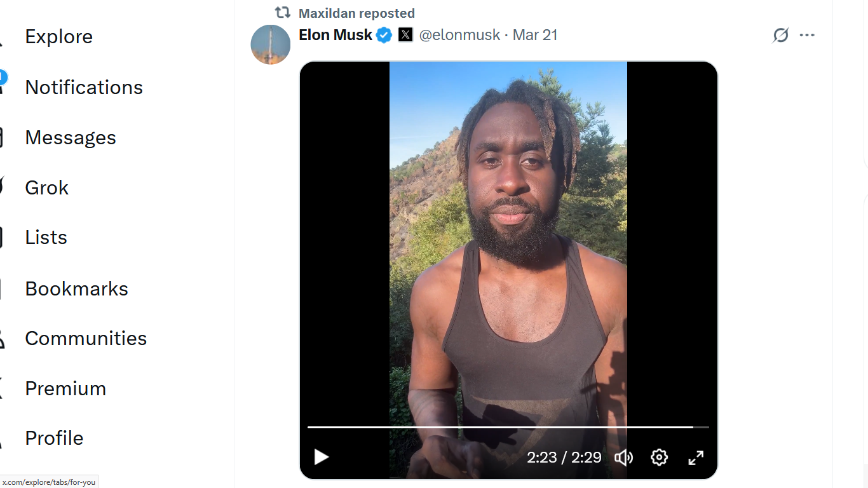Viewport: 868px width, 488px height.
Task: Play the video in the post
Action: pos(322,457)
